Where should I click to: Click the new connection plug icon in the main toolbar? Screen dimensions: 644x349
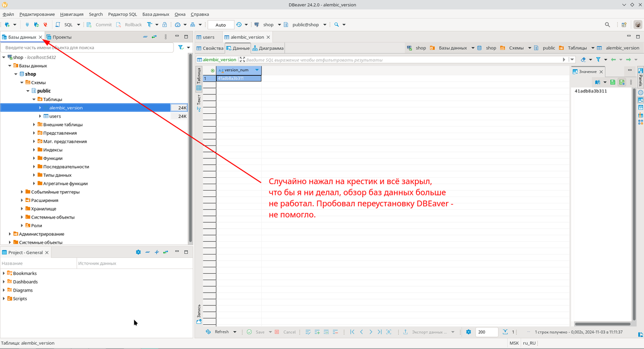pos(8,25)
